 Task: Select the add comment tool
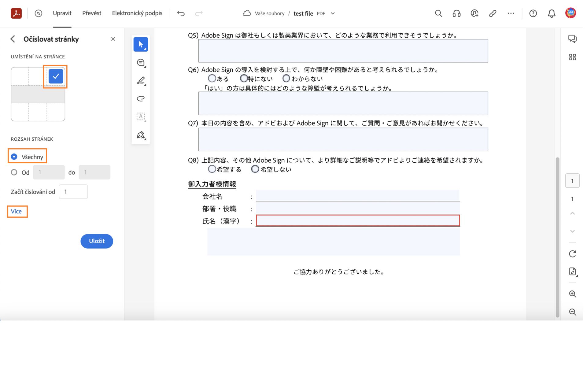141,63
